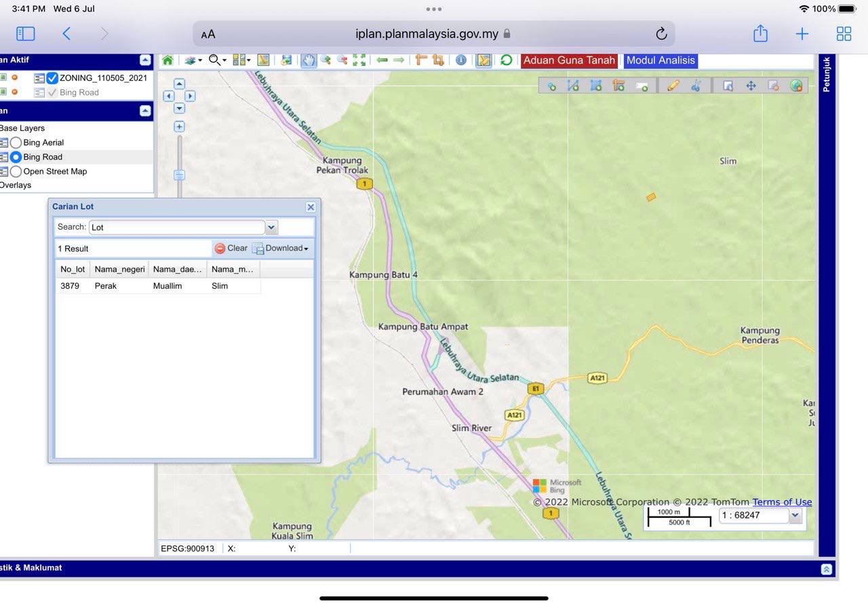Clear the lot search results
Image resolution: width=868 pixels, height=606 pixels.
pos(231,248)
